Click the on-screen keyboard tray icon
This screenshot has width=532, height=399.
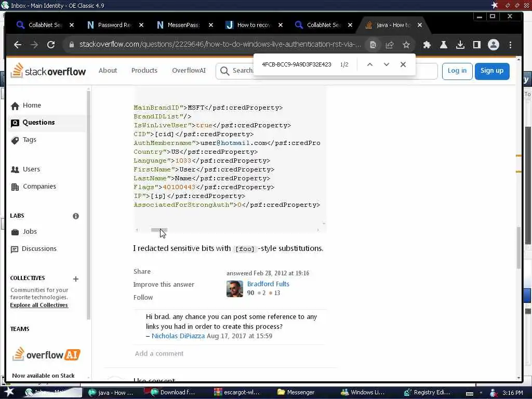470,393
